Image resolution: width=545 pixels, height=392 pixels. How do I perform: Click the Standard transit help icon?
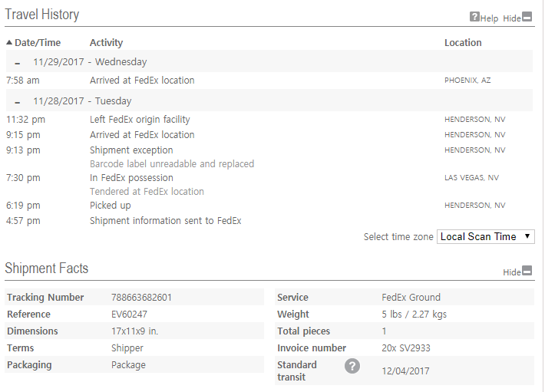(352, 366)
